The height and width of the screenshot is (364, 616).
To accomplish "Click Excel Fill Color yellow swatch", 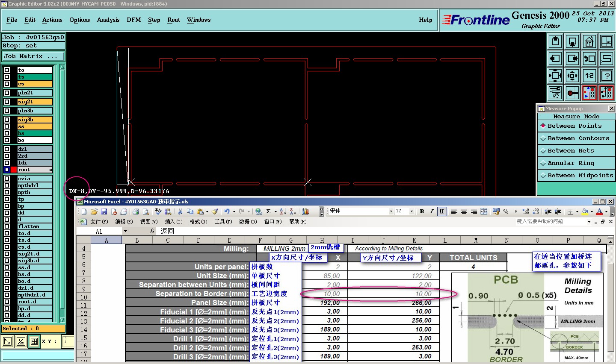I will [585, 211].
